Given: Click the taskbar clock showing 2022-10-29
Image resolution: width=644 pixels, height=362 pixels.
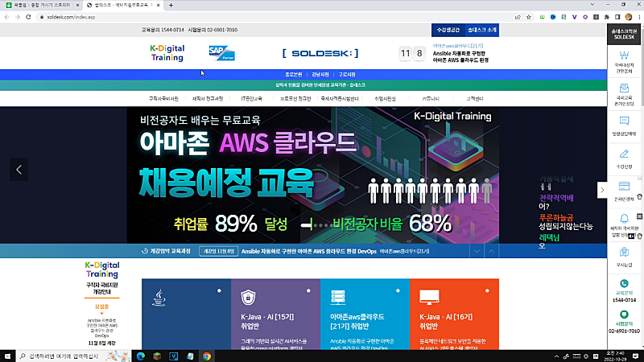Looking at the screenshot, I should point(614,356).
